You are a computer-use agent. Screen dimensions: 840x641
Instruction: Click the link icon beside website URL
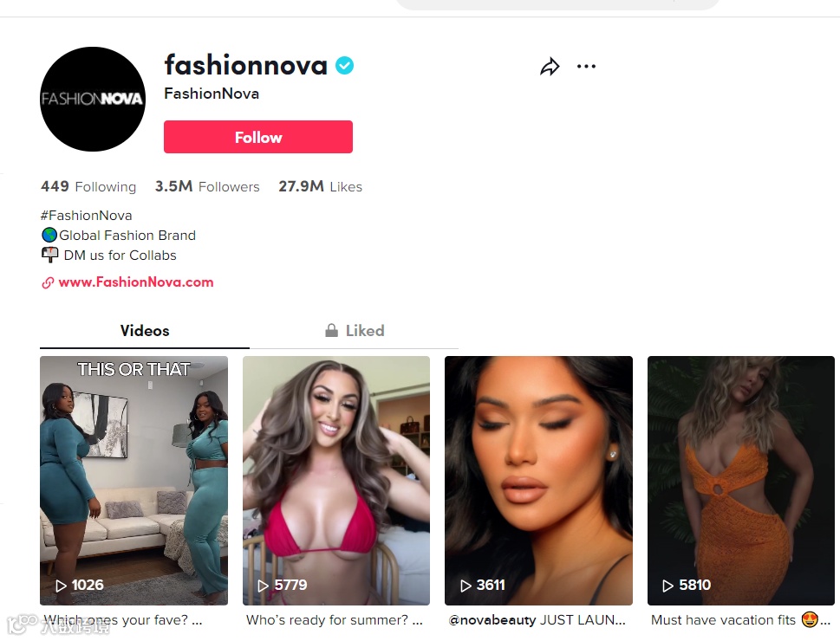coord(48,282)
